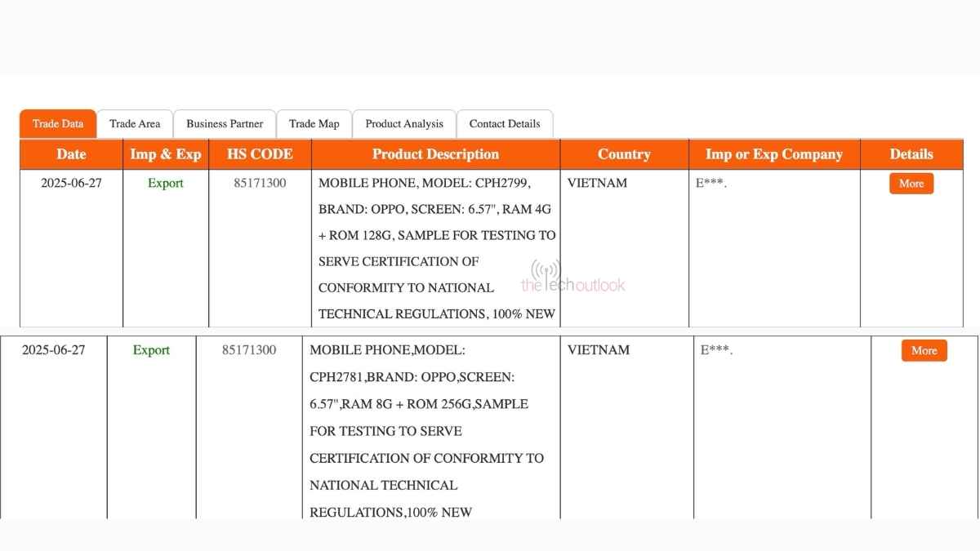This screenshot has width=980, height=551.
Task: Click the HS CODE column header
Action: tap(260, 154)
